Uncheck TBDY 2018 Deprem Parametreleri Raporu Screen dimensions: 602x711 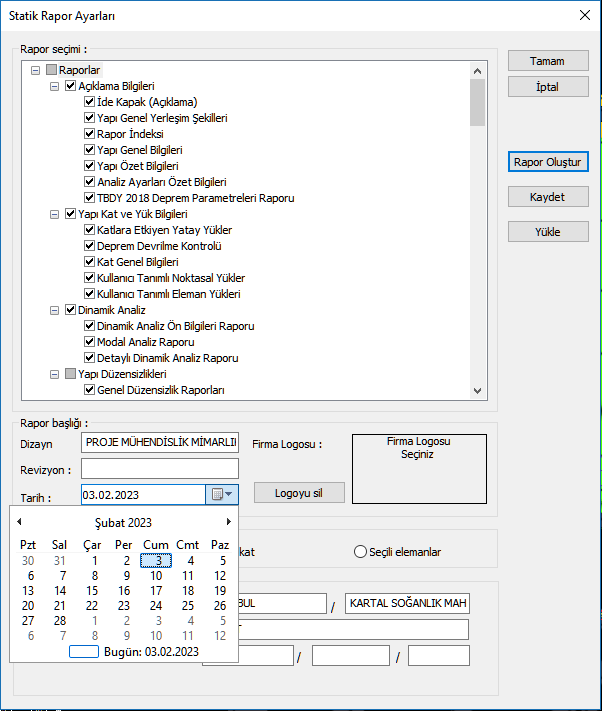point(89,198)
